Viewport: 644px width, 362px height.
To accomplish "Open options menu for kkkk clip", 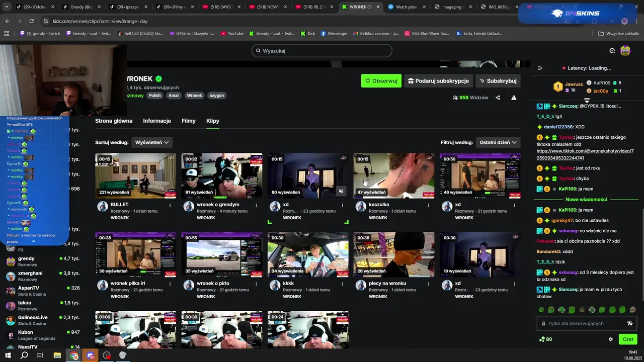I will pos(342,284).
